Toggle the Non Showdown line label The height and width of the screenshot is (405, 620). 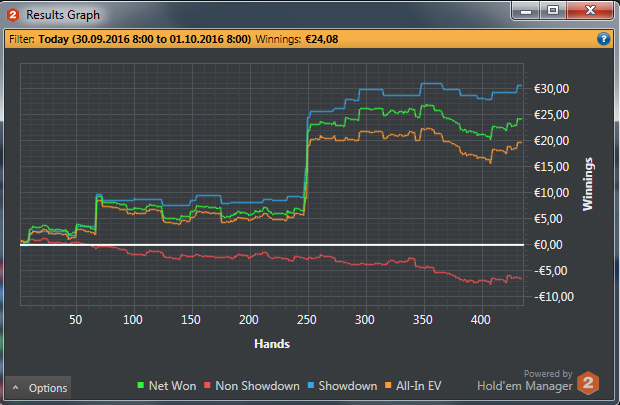tap(257, 386)
